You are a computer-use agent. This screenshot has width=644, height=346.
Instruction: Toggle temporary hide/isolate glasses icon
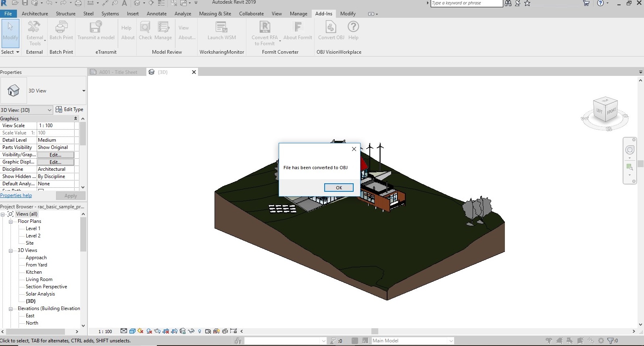coord(191,331)
